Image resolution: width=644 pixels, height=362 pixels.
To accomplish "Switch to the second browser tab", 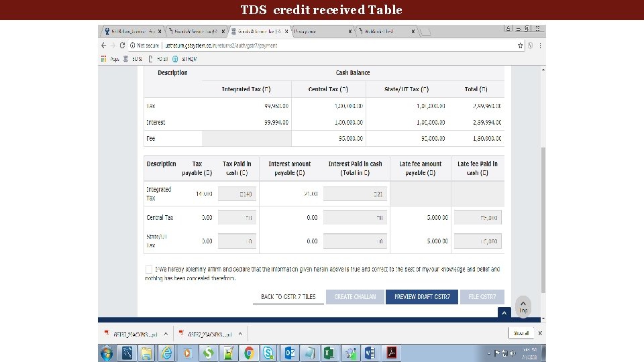I will (x=197, y=32).
